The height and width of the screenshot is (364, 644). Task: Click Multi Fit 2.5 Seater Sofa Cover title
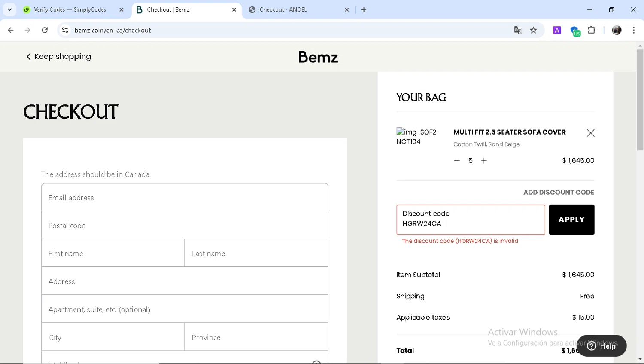509,132
